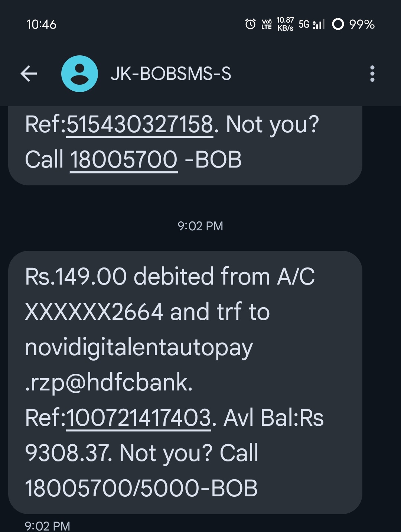The height and width of the screenshot is (532, 401).
Task: Open reference number 515430327158 link
Action: (140, 124)
